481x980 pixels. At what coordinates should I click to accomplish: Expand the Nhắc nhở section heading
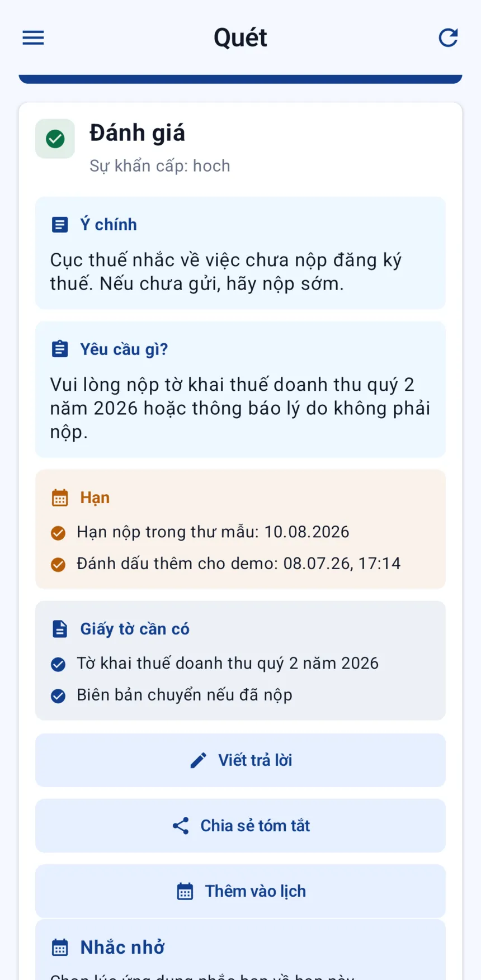122,948
